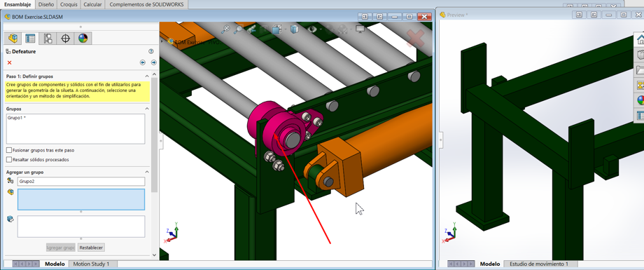Click Design Library icon in task pane
Viewport: 644px width, 270px height.
coord(640,55)
